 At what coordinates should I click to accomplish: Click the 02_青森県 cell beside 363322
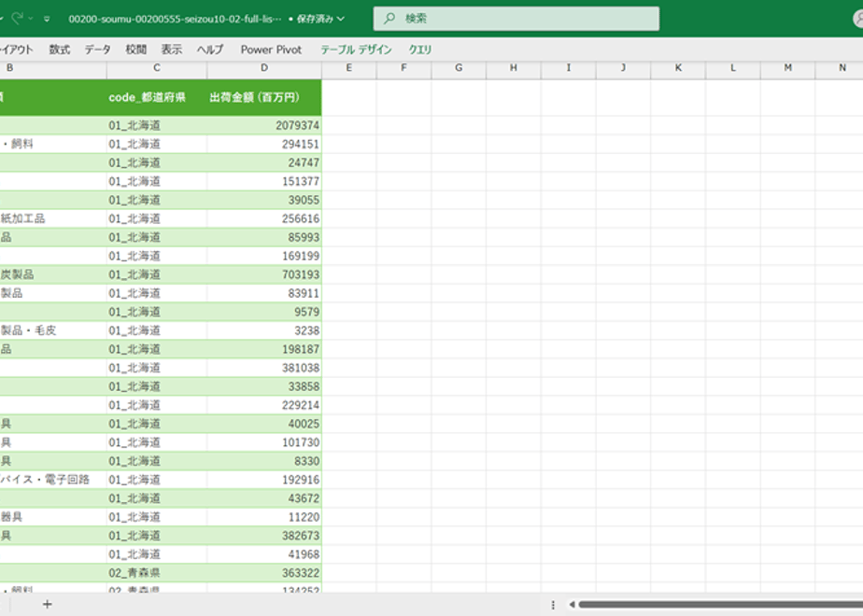click(157, 573)
